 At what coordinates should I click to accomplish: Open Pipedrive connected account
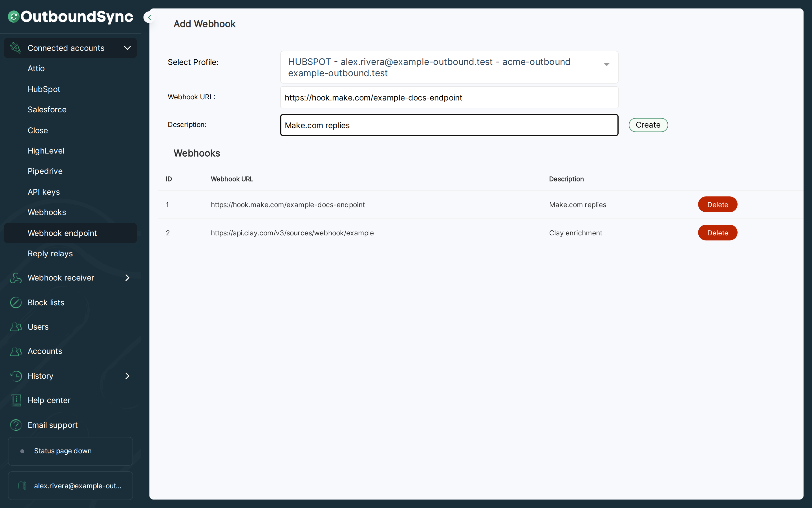pos(45,171)
